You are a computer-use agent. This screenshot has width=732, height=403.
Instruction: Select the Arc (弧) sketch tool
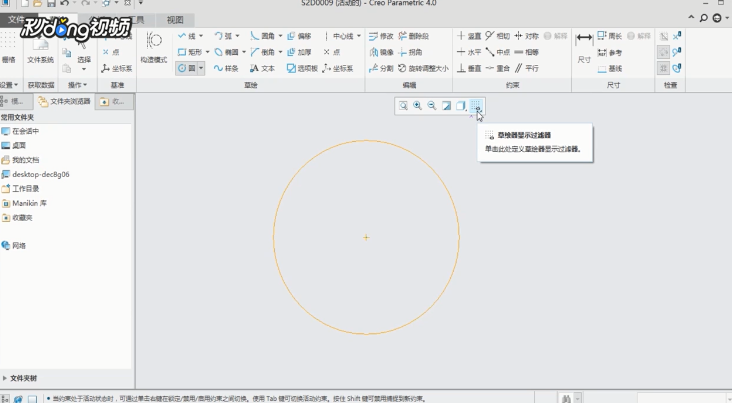click(x=223, y=36)
